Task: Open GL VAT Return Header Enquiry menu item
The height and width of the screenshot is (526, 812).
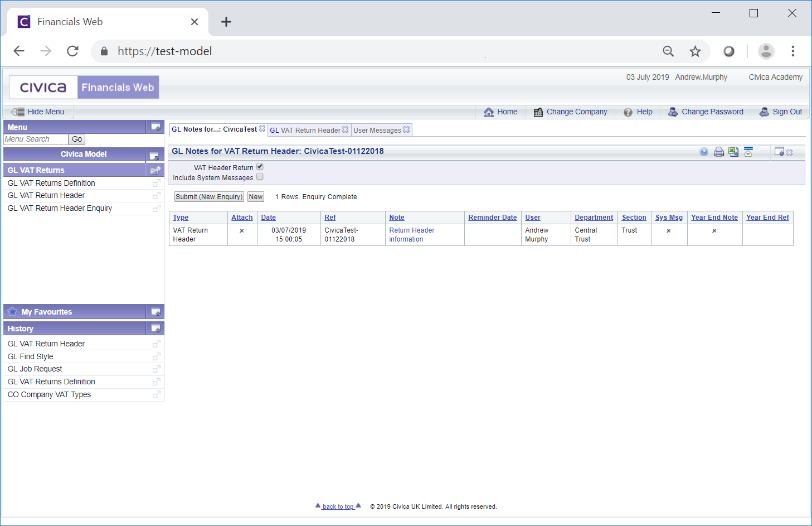Action: (x=60, y=208)
